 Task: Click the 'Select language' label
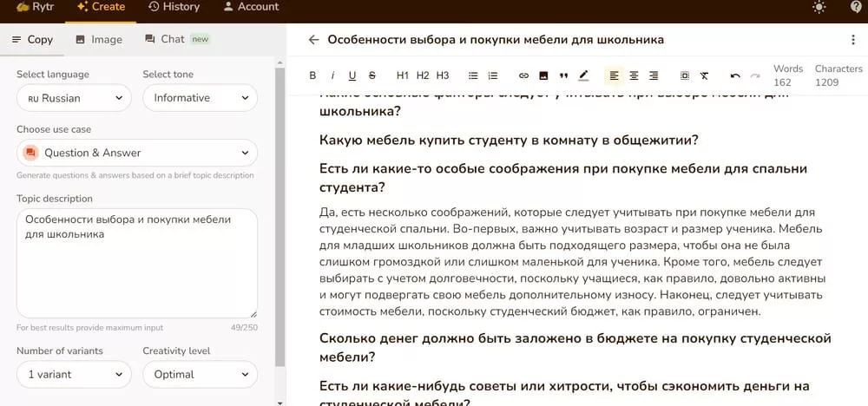[x=53, y=74]
